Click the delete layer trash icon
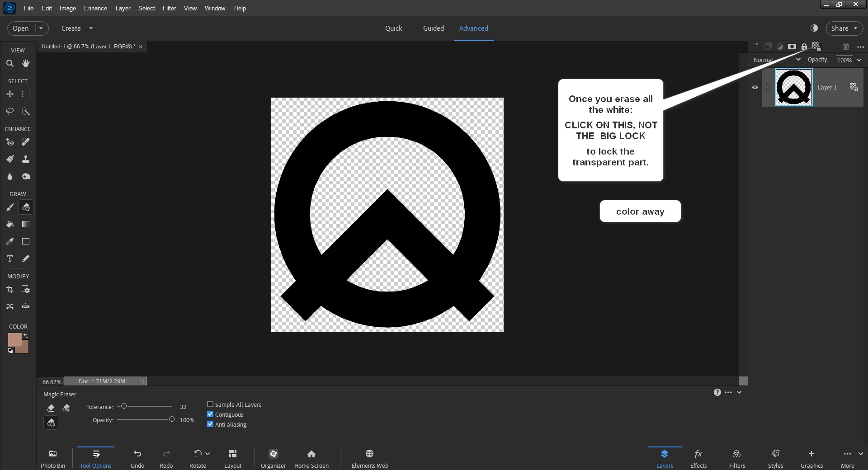The width and height of the screenshot is (868, 470). click(x=846, y=47)
